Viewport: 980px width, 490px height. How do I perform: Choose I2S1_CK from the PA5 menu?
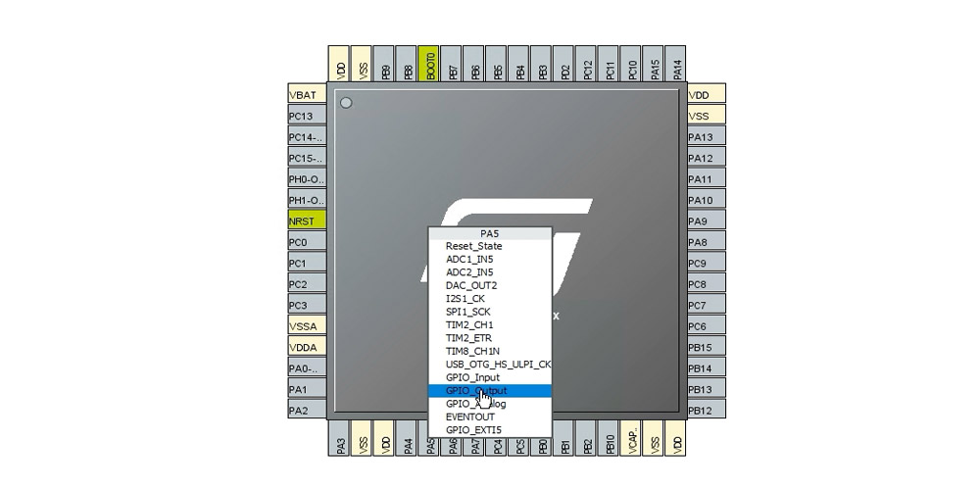489,299
